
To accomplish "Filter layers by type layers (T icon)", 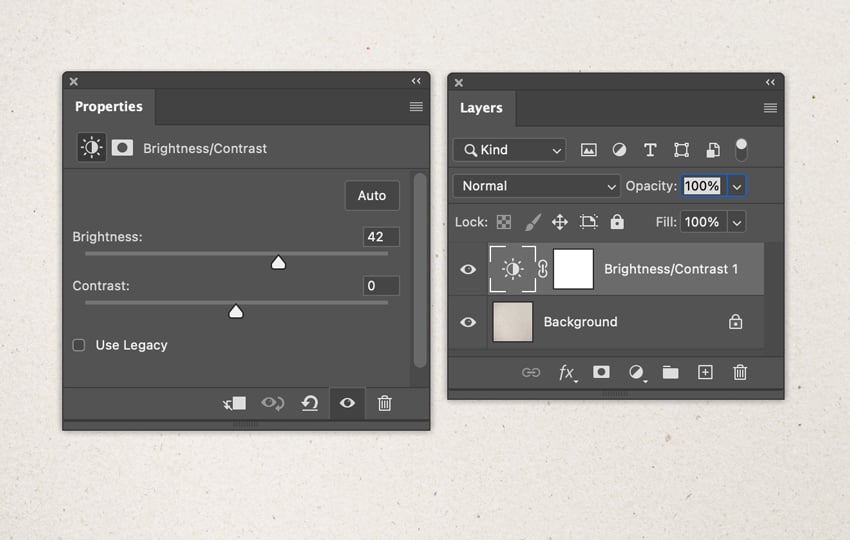I will (650, 150).
